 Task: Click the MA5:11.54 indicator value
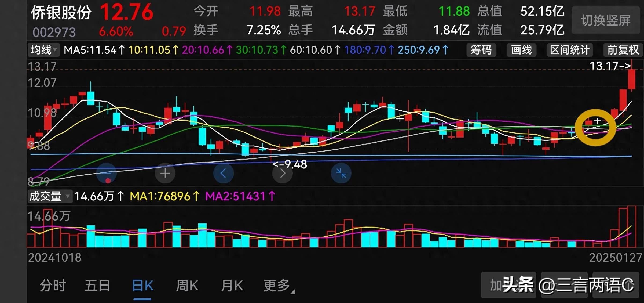tap(94, 50)
